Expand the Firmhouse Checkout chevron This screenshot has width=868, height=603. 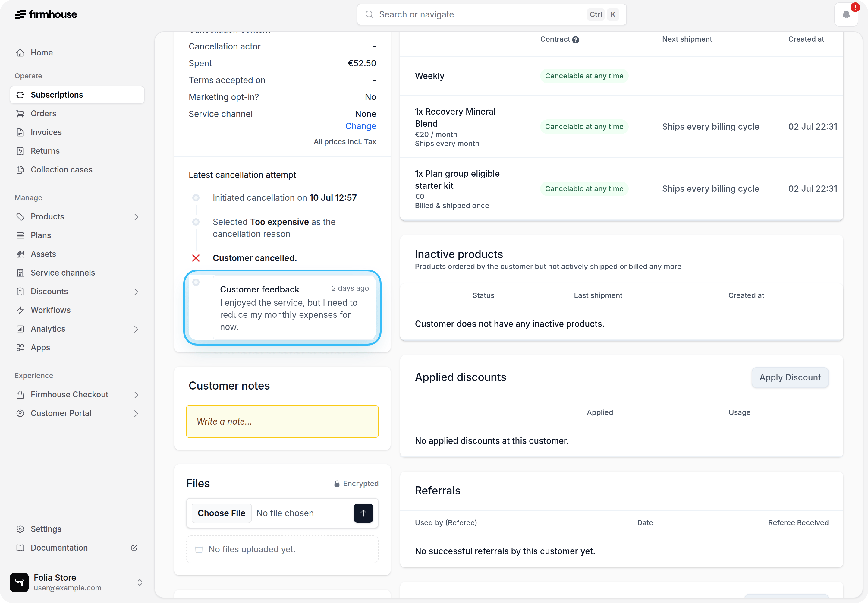tap(136, 395)
